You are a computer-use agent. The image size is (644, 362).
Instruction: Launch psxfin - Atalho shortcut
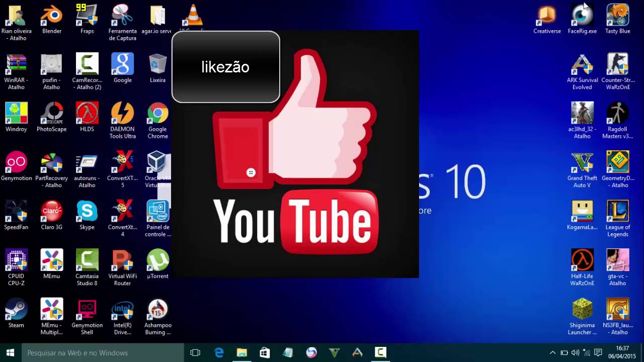pyautogui.click(x=52, y=71)
